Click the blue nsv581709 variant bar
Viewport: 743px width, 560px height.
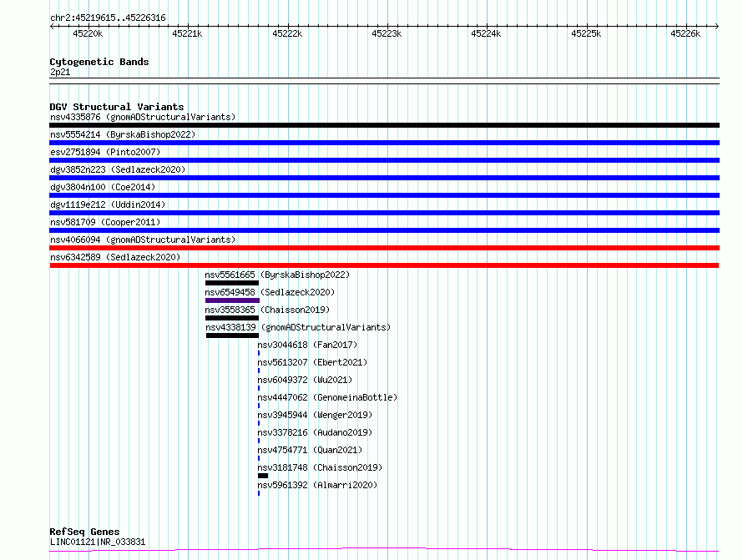coord(384,230)
